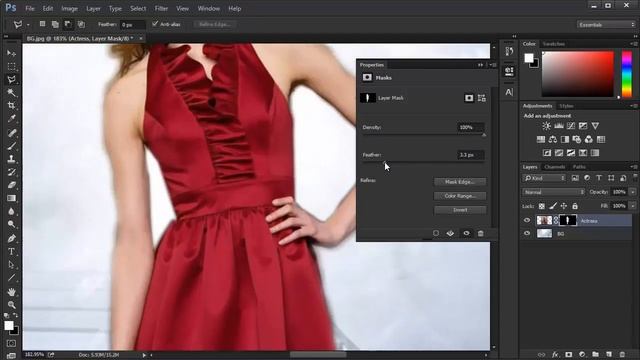Toggle Lock all padlock icon
Viewport: 640px width, 360px height.
[x=575, y=206]
